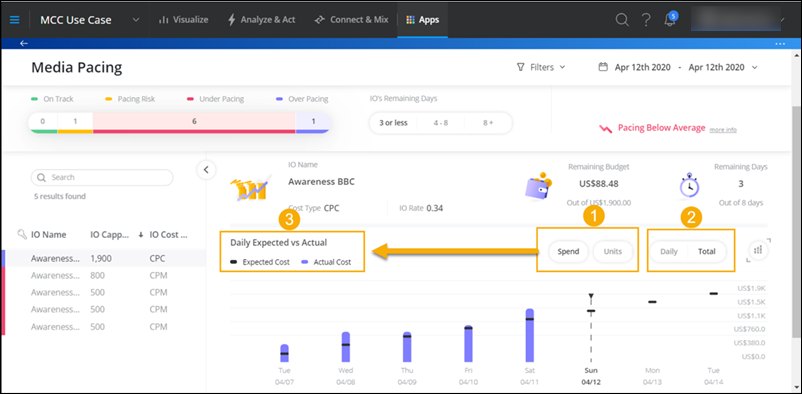The image size is (802, 394).
Task: Filter by 8 + remaining days
Action: (488, 123)
